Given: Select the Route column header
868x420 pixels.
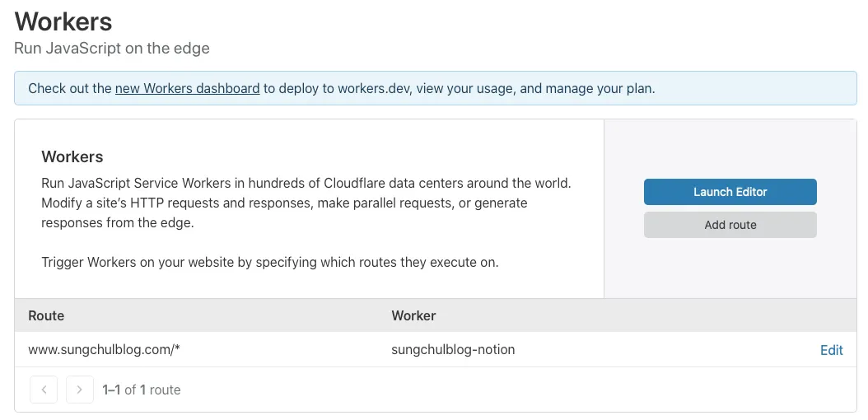Looking at the screenshot, I should [46, 315].
